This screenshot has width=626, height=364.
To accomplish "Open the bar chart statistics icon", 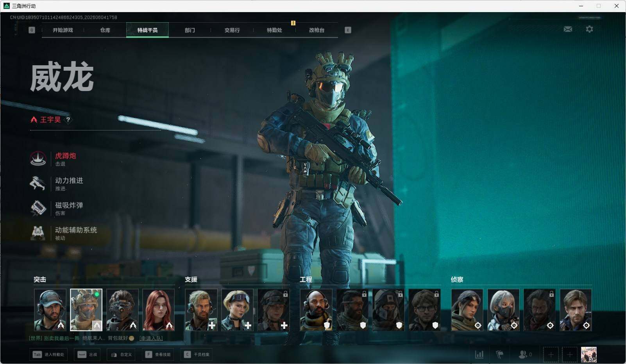I will click(x=479, y=355).
